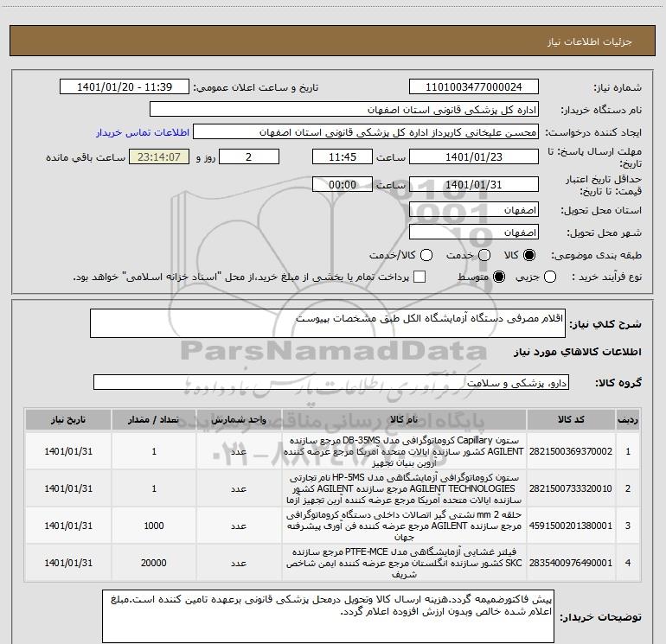Click the price validity date 1401/01/31

[x=474, y=185]
